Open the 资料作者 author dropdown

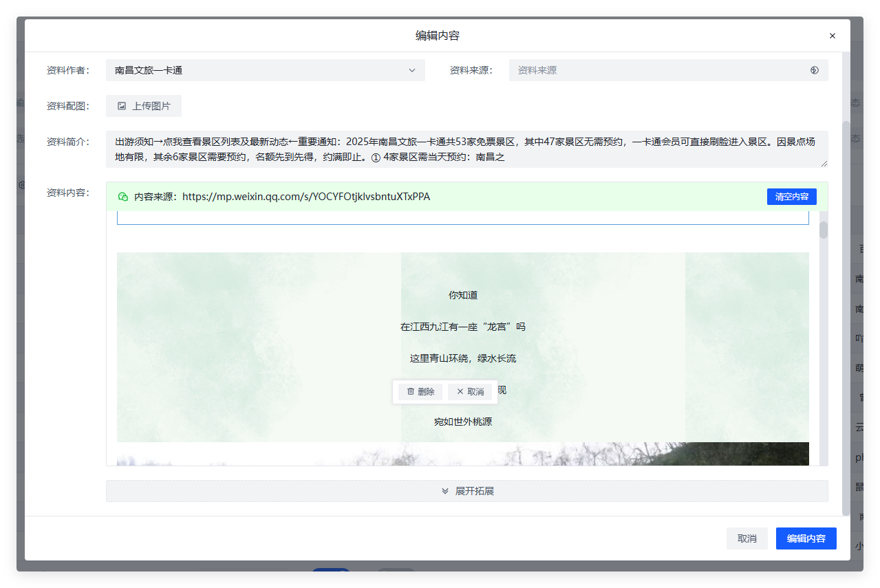coord(265,69)
